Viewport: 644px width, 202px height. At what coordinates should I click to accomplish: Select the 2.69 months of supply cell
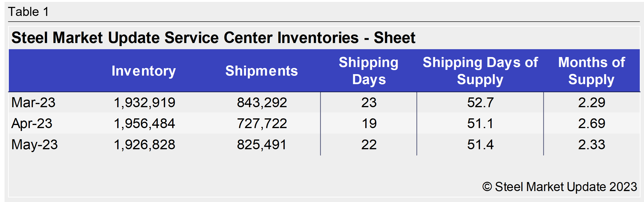591,124
